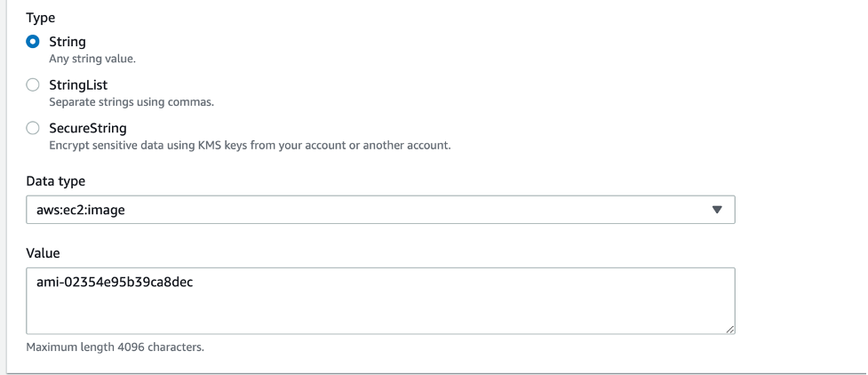The height and width of the screenshot is (375, 868).
Task: Click the dropdown arrow for Data type
Action: [x=717, y=211]
